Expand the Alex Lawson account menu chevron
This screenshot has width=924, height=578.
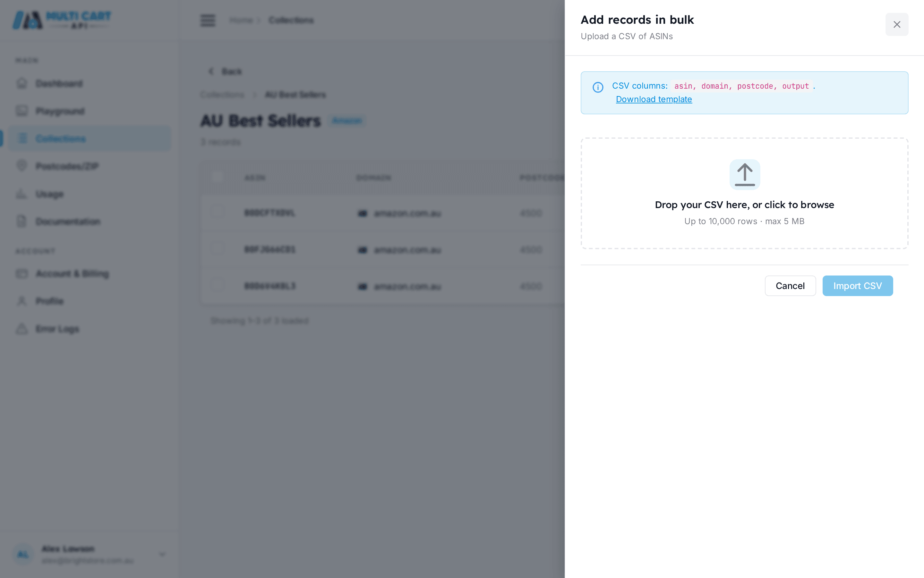tap(162, 554)
